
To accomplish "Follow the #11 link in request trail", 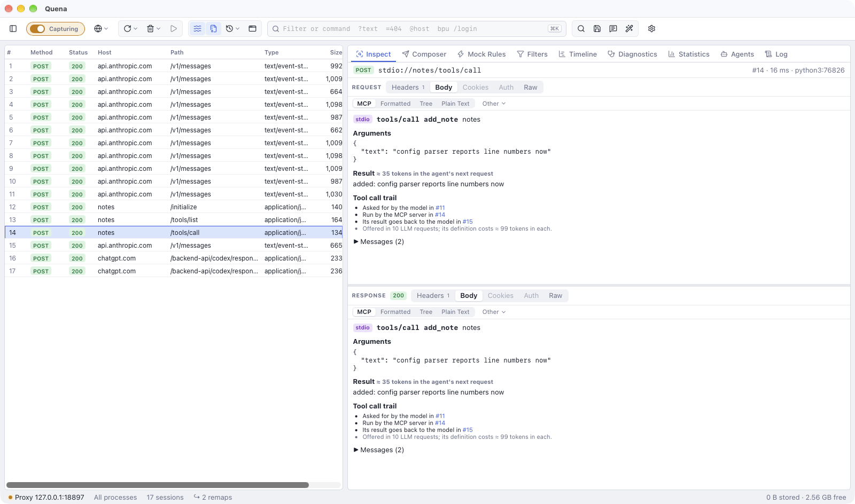I will tap(440, 208).
